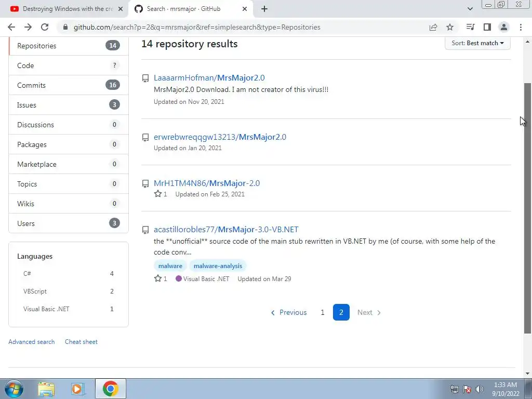Close the YouTube Destroying Windows tab
This screenshot has height=399, width=532.
121,9
